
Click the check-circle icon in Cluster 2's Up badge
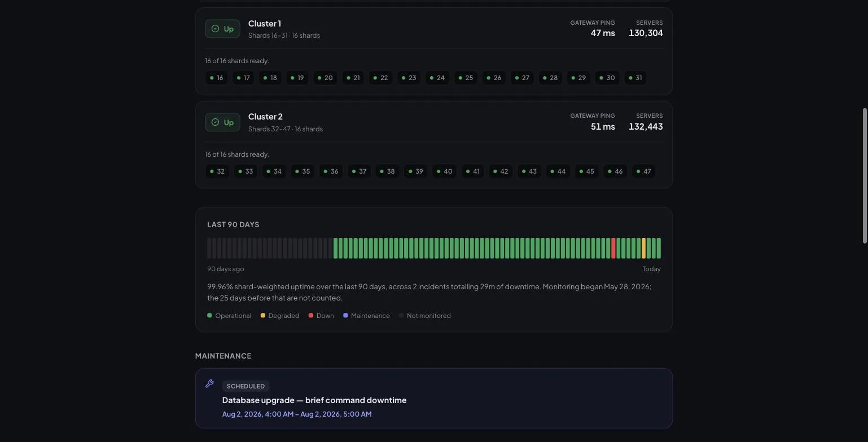pyautogui.click(x=215, y=122)
